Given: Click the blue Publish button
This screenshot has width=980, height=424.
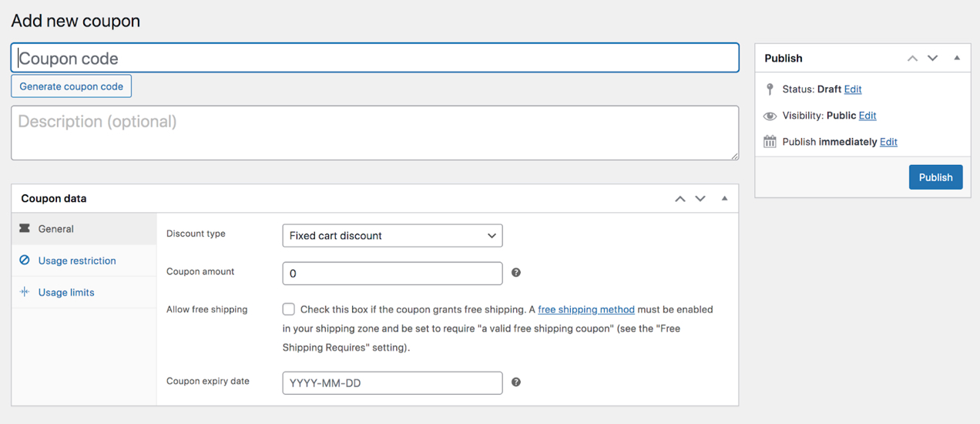Looking at the screenshot, I should point(935,177).
